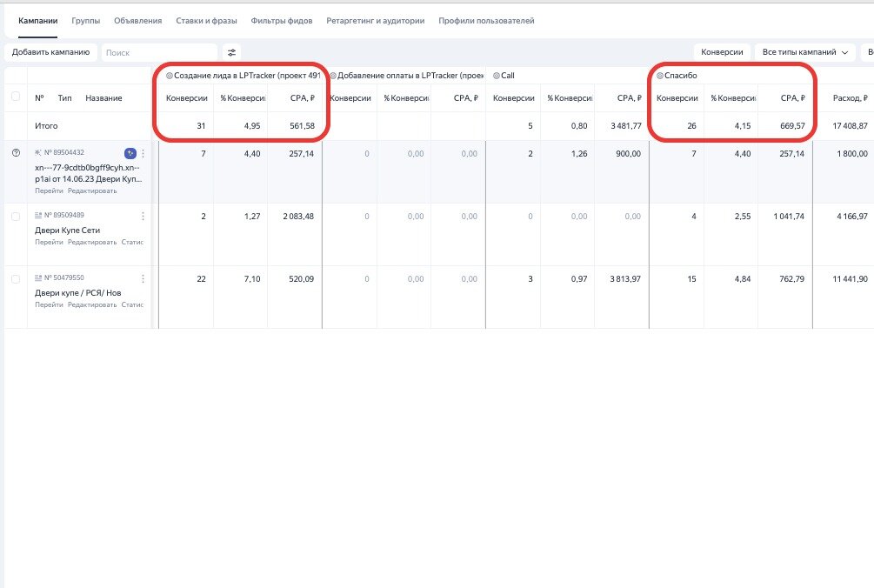Expand the Все типы кампаний dropdown
Screen dimensions: 874x588
pos(804,52)
